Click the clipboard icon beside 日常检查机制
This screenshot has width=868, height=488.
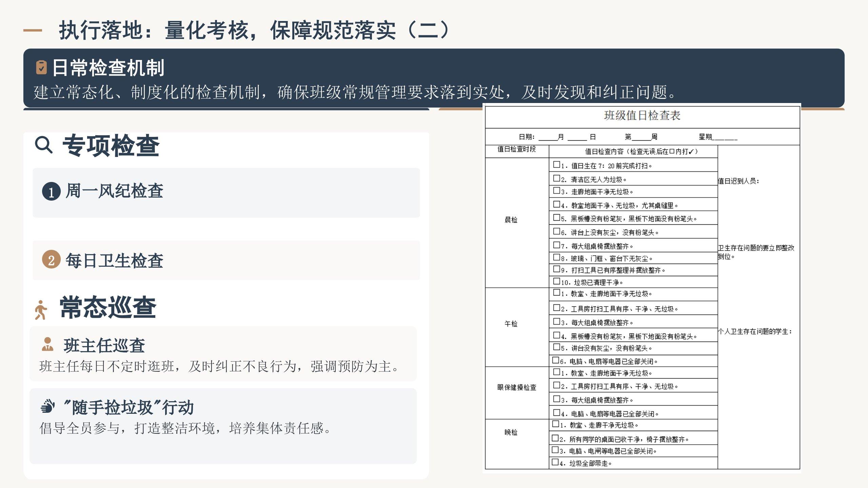(41, 67)
